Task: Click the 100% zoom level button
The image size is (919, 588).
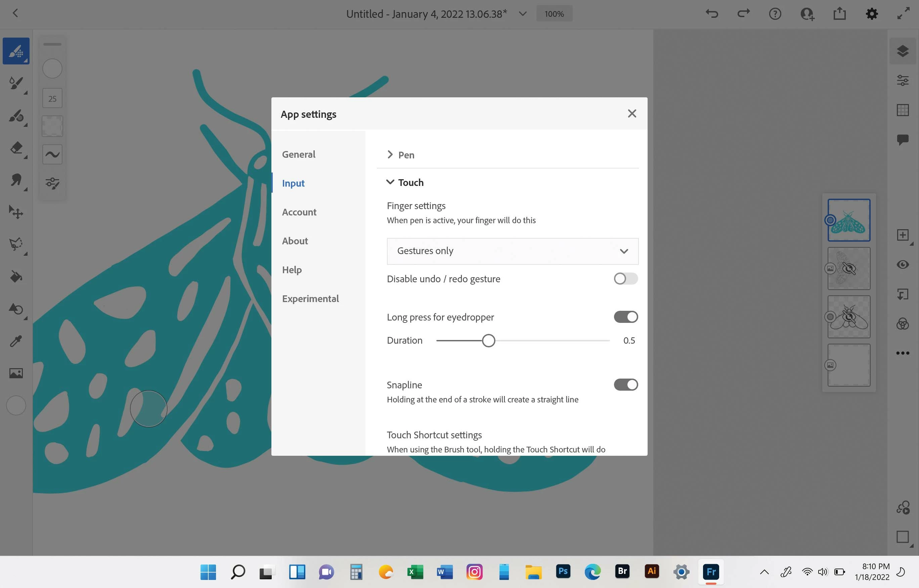Action: [554, 14]
